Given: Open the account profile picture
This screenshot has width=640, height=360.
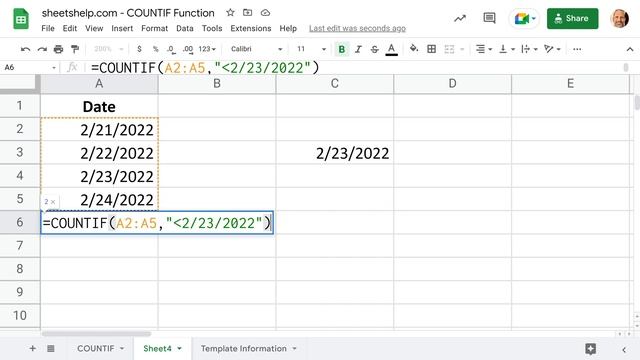Looking at the screenshot, I should [x=619, y=18].
